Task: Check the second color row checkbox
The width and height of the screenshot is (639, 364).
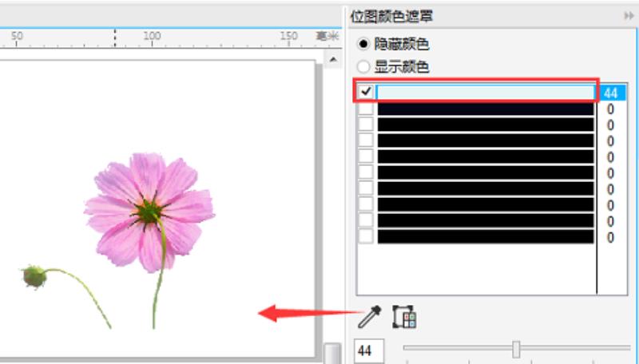Action: [x=366, y=109]
